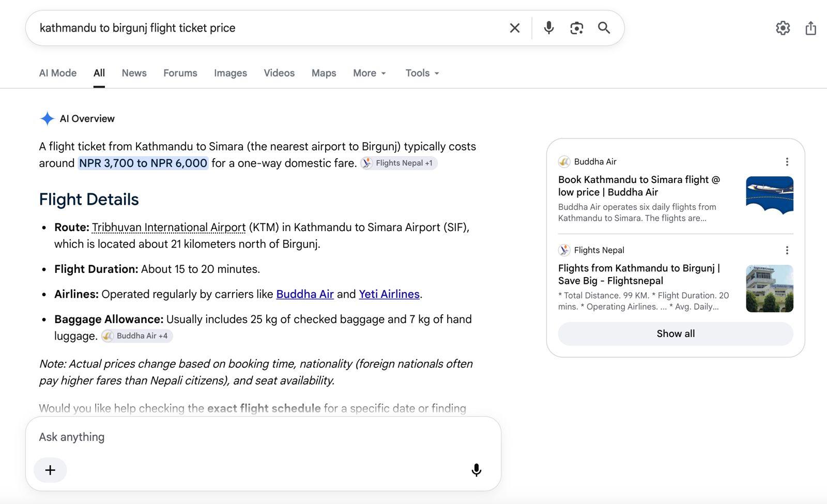Click the exact flight schedule bold text
The image size is (827, 504).
264,408
